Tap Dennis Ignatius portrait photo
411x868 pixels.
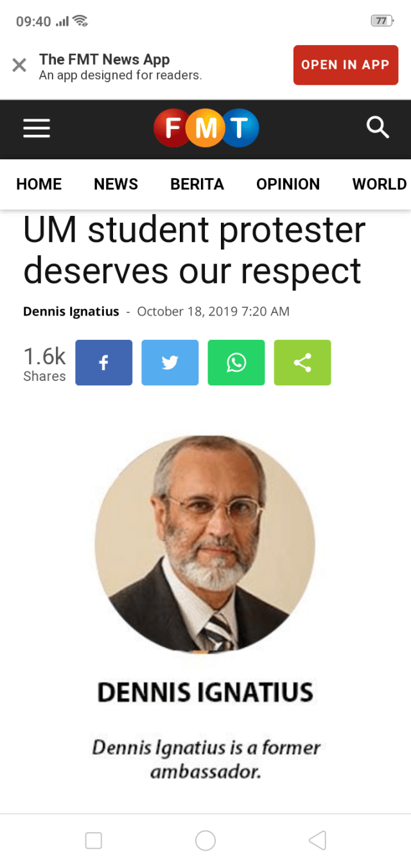205,545
